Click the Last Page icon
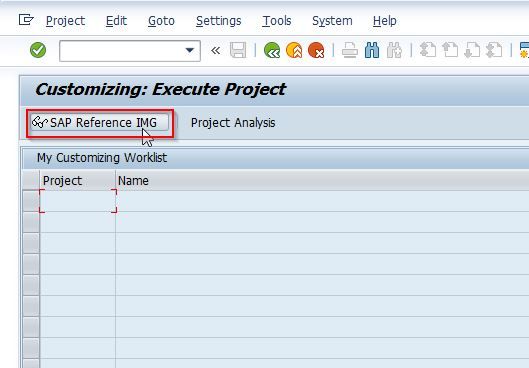The image size is (529, 368). (494, 51)
